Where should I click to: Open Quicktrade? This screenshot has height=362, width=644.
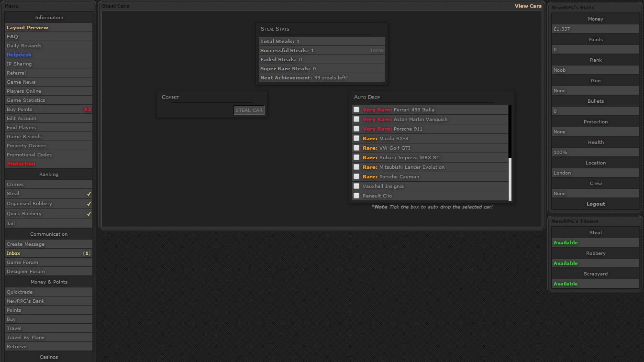[x=48, y=292]
